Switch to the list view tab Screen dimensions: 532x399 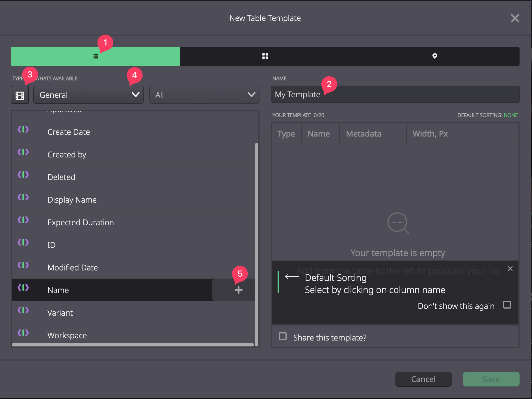[96, 56]
